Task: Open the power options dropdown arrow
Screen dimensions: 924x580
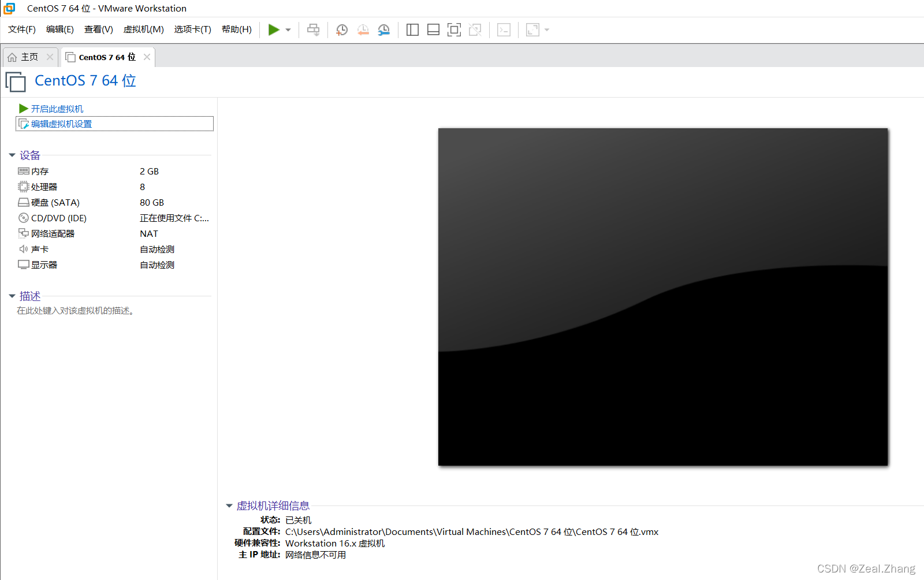Action: [288, 30]
